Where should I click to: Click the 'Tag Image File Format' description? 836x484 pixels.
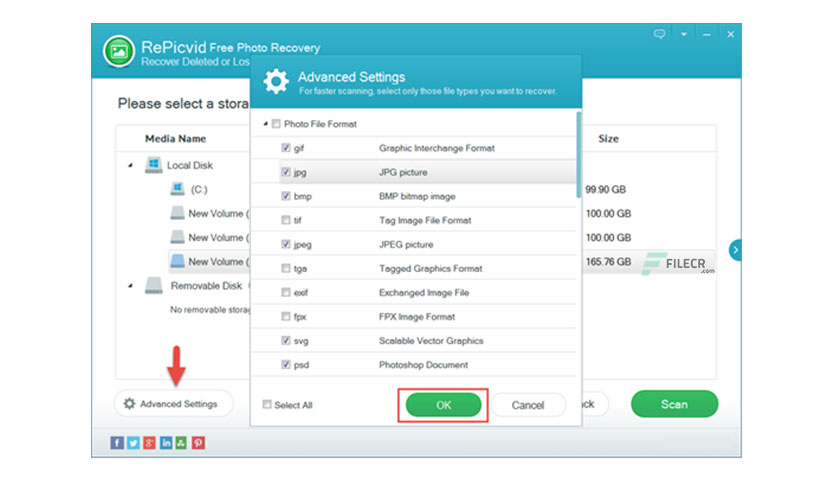[425, 220]
